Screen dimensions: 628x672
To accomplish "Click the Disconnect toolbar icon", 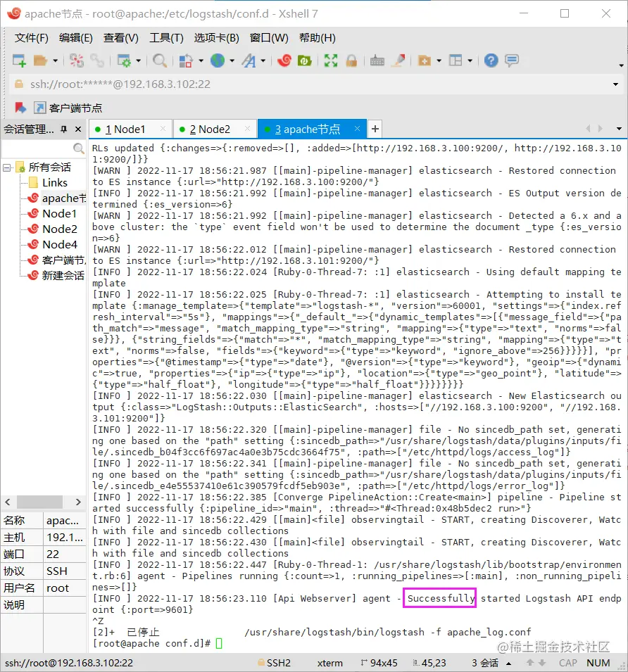I will pyautogui.click(x=77, y=61).
